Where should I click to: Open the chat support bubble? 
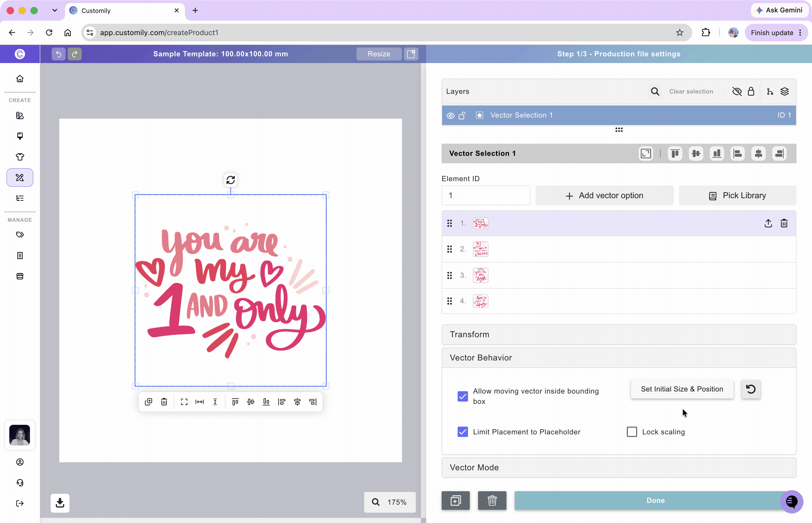click(792, 502)
